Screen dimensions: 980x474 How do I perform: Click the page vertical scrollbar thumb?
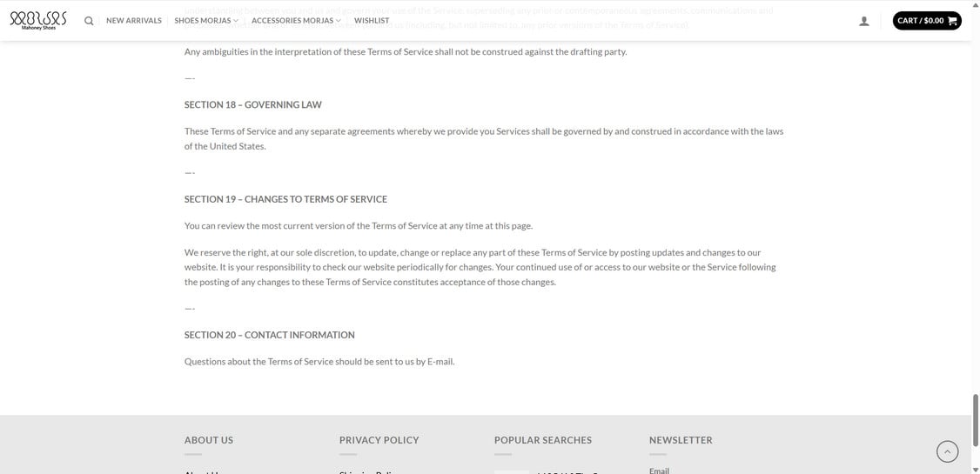click(976, 420)
